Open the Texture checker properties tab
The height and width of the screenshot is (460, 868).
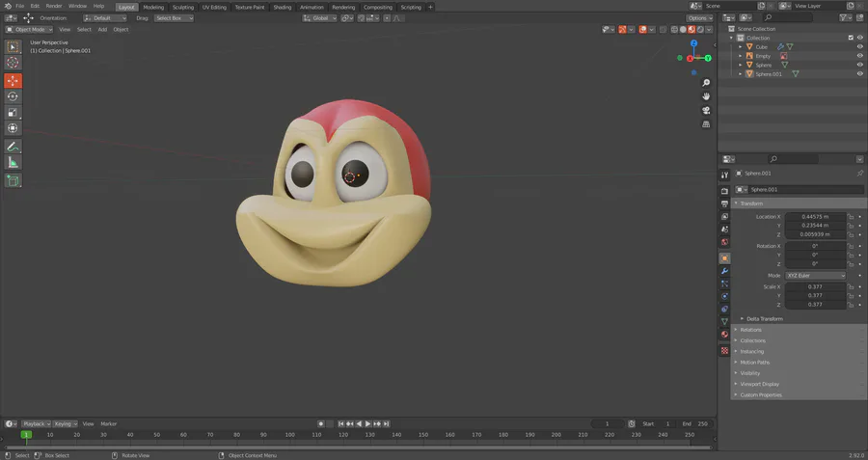coord(724,350)
